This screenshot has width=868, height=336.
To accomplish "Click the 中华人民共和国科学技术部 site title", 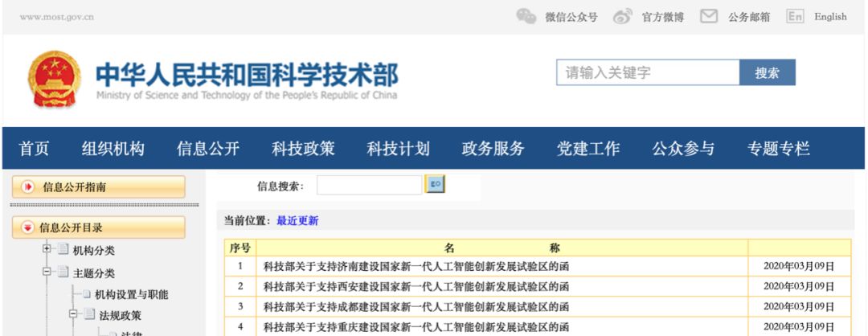I will click(247, 75).
